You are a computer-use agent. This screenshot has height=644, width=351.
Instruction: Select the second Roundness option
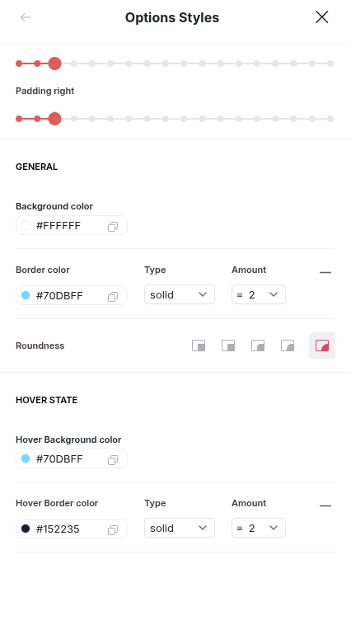(x=228, y=346)
